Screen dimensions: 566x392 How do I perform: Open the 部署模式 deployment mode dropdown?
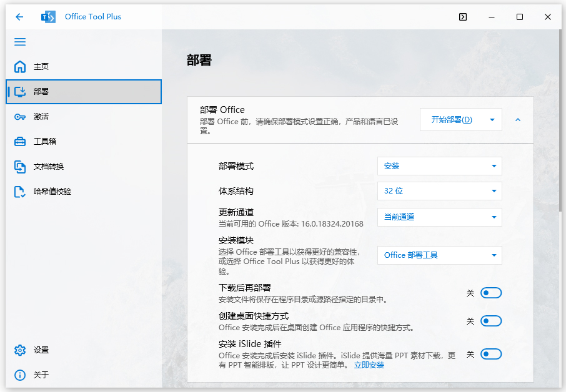click(x=439, y=166)
